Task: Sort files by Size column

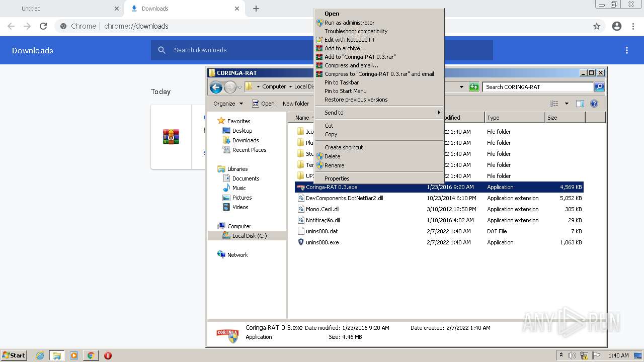Action: (x=565, y=118)
